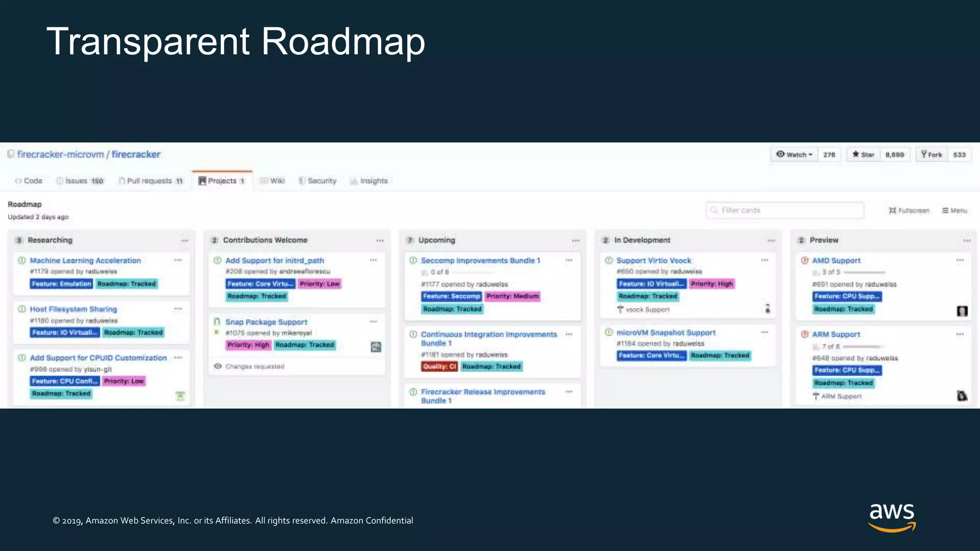Open Support Virtio Vsock issue
The image size is (980, 551).
click(x=654, y=261)
